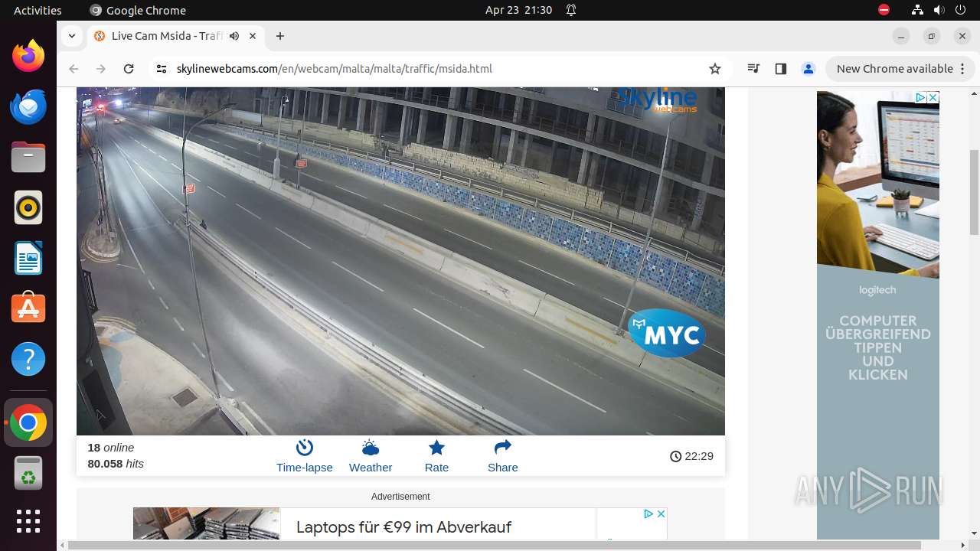
Task: Click the Advertisement label
Action: (400, 497)
